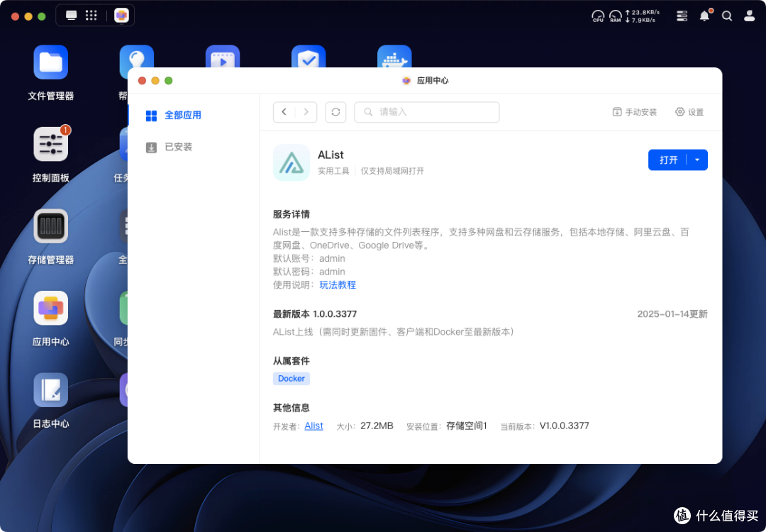Click the 手动安装 button
The height and width of the screenshot is (532, 766).
coord(635,112)
